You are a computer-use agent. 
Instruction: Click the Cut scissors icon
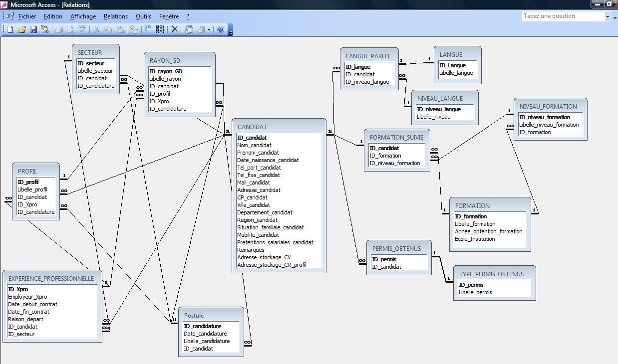(96, 29)
